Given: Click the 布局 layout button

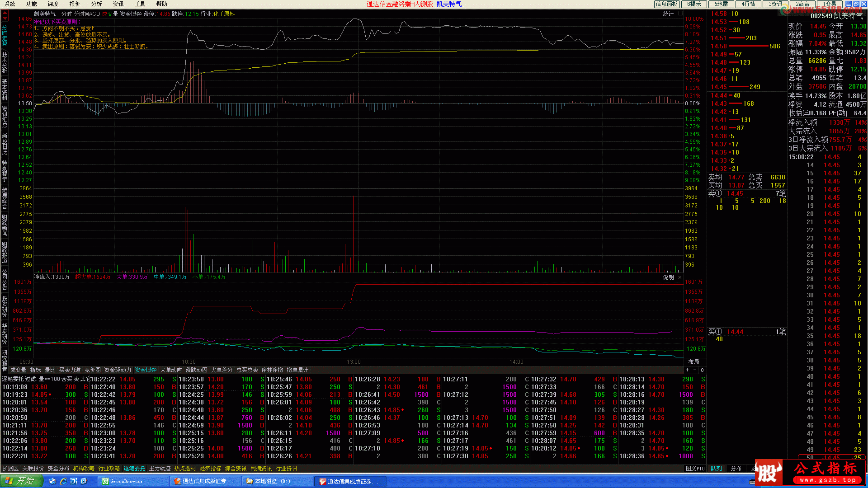Looking at the screenshot, I should [x=693, y=362].
